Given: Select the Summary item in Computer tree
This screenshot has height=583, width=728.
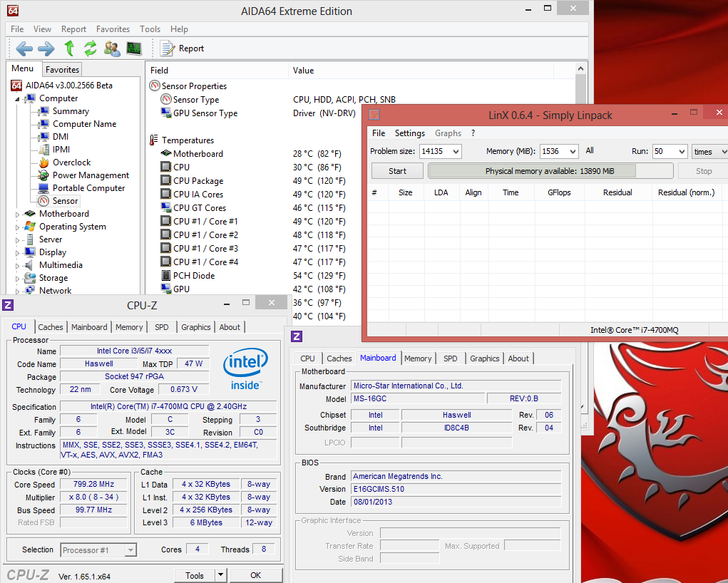Looking at the screenshot, I should (x=70, y=111).
